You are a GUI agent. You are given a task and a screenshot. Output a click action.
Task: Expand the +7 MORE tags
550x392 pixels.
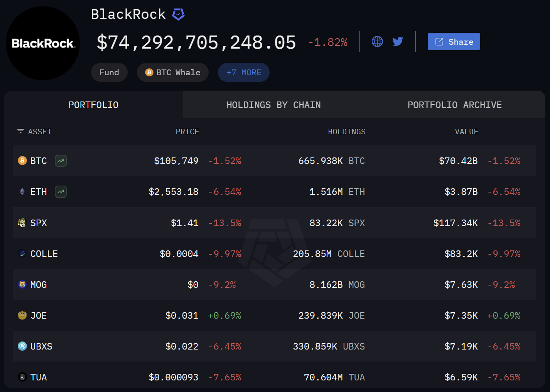click(243, 73)
